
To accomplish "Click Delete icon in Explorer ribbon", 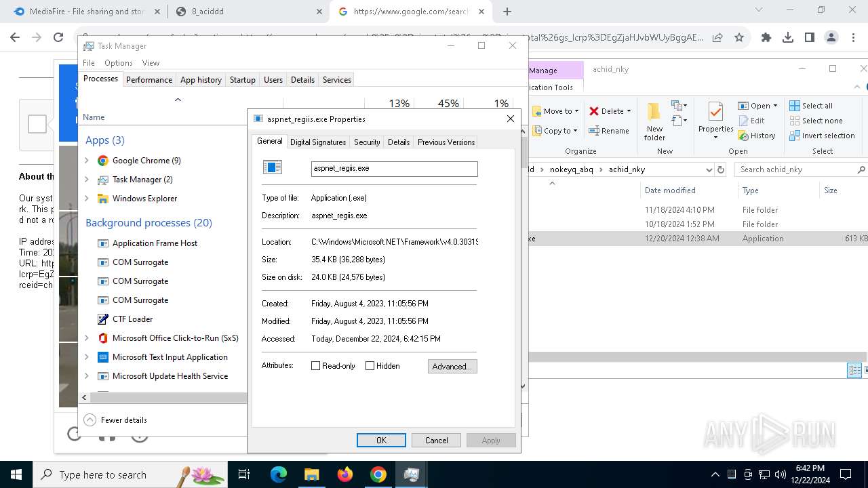I will [594, 111].
